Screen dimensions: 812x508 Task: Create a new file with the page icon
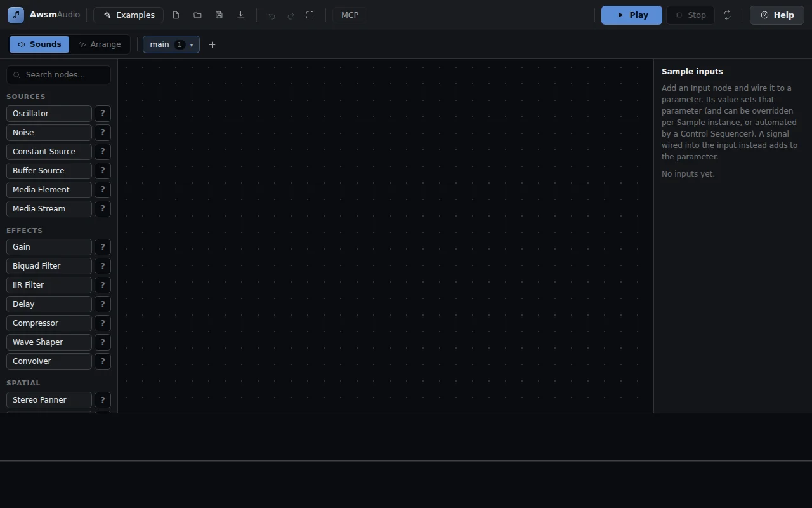[176, 15]
